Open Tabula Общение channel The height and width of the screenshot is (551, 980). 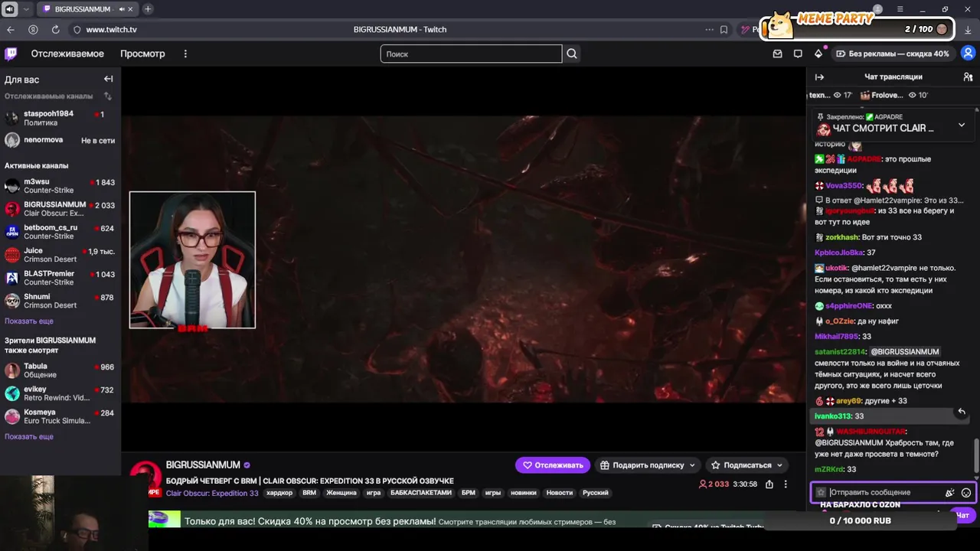[60, 370]
